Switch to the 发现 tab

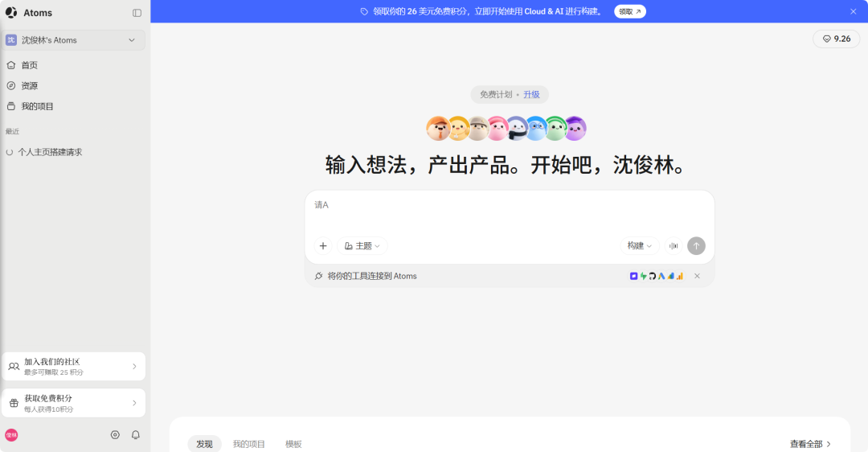coord(204,444)
